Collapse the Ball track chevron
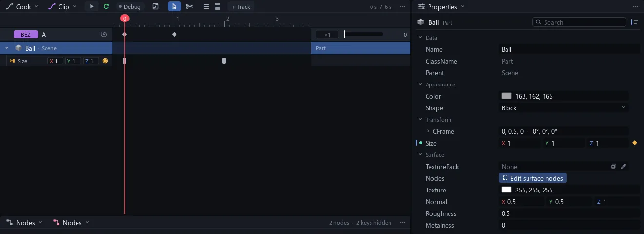The height and width of the screenshot is (234, 644). (x=7, y=48)
